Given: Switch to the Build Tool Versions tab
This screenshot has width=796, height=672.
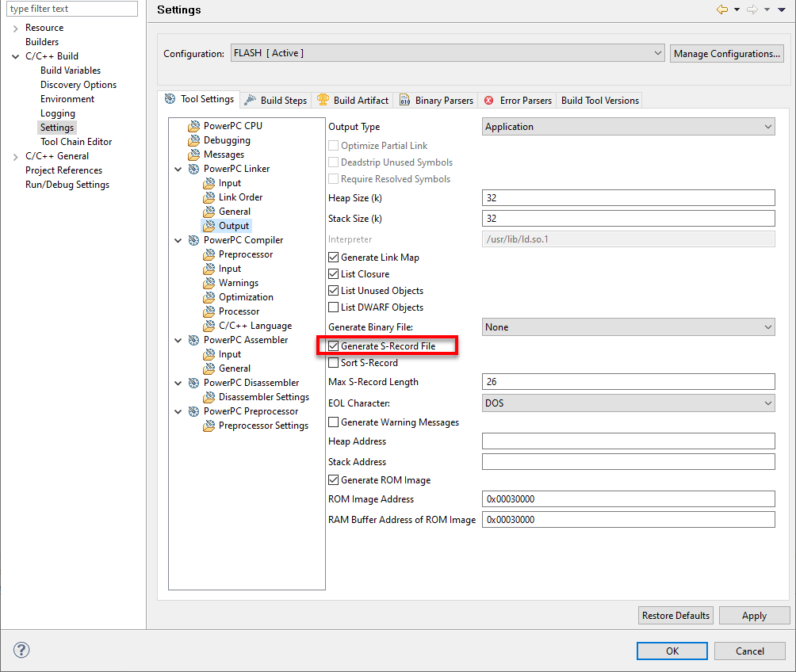Looking at the screenshot, I should click(599, 100).
